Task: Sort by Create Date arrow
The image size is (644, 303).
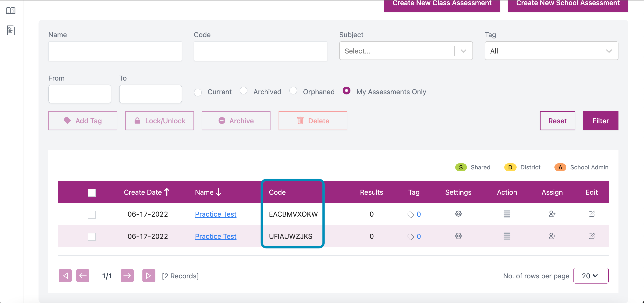Action: pyautogui.click(x=167, y=192)
